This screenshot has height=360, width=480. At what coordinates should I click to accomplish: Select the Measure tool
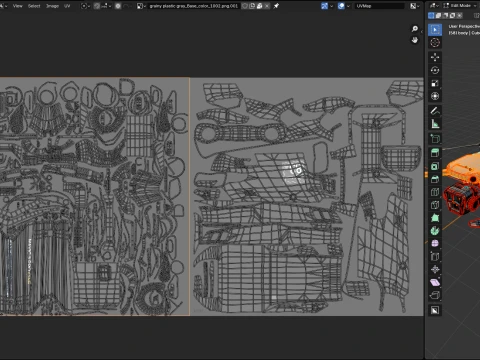(x=435, y=124)
